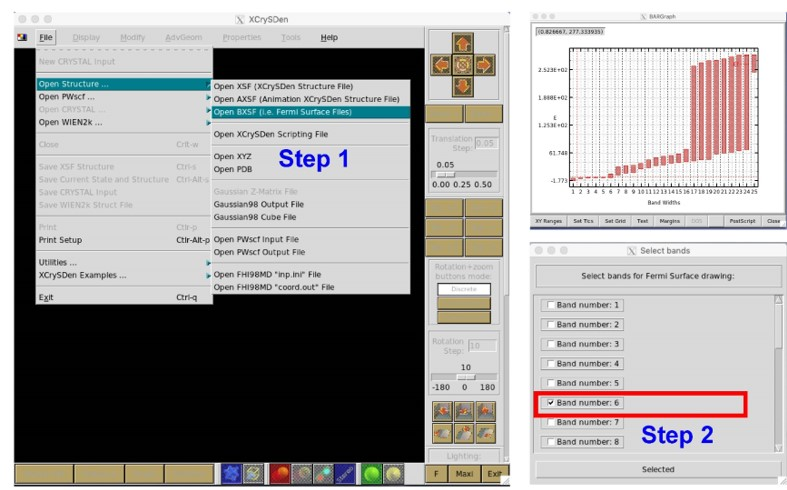Click the Rotation Step slider
This screenshot has width=787, height=490.
tap(464, 377)
